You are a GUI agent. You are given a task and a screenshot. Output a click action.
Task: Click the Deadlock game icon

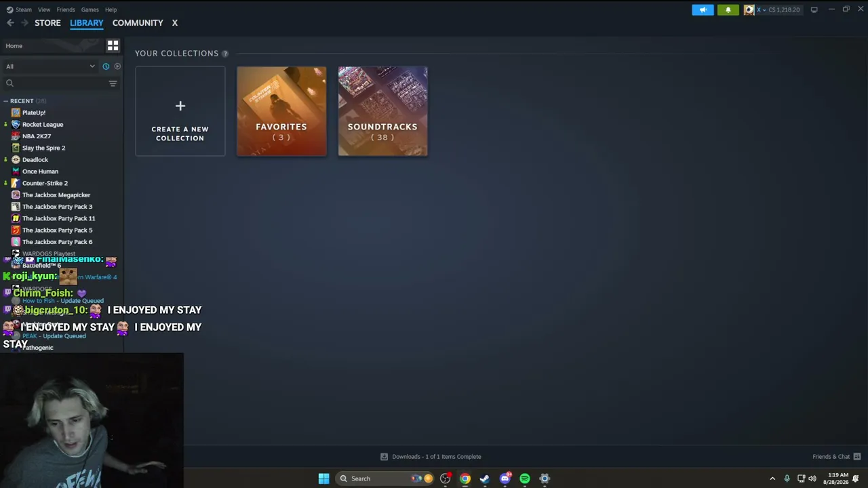[x=16, y=160]
